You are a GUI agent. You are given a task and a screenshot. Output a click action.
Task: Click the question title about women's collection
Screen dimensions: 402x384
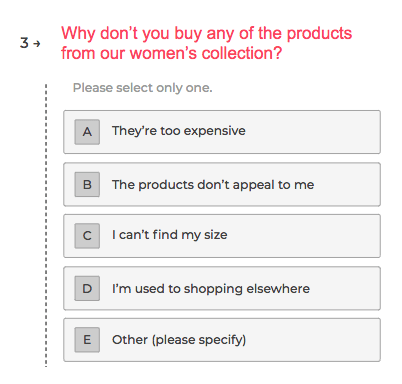point(206,43)
